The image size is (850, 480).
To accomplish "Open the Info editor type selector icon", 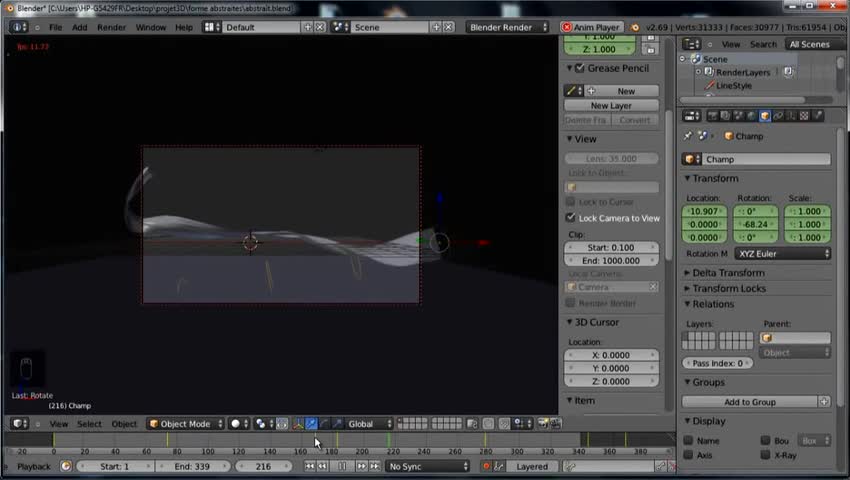I will [x=18, y=27].
